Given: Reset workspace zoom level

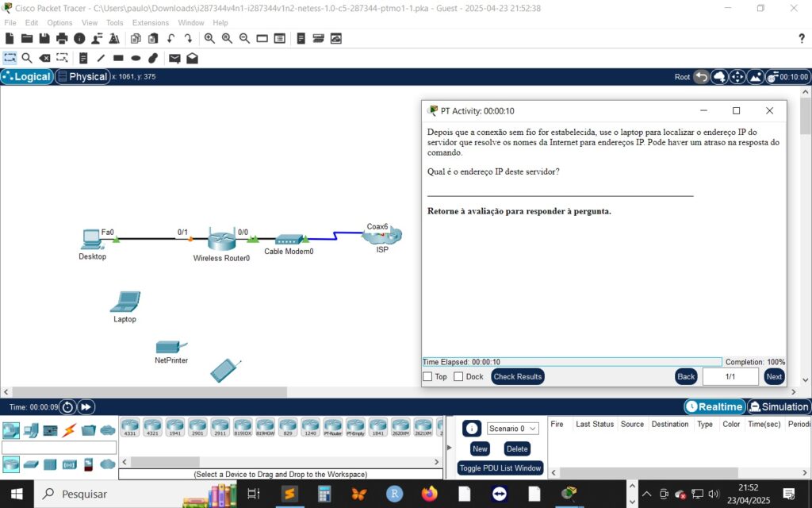Looking at the screenshot, I should point(227,38).
